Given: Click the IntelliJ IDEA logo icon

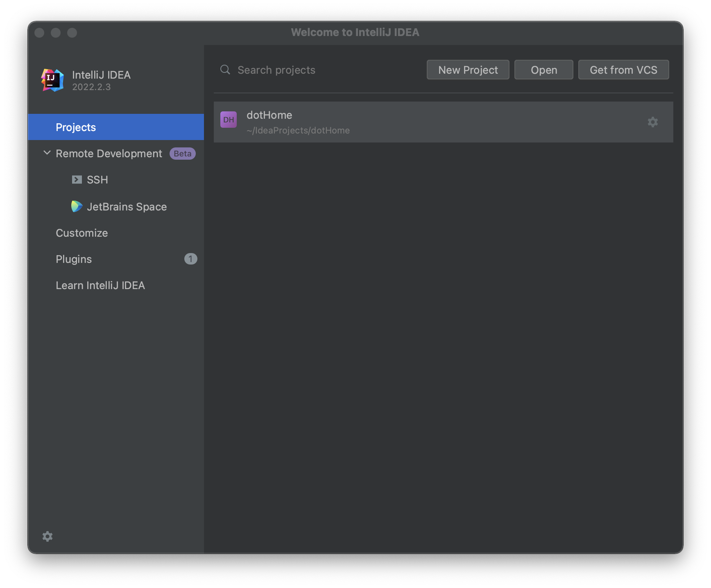Looking at the screenshot, I should (x=52, y=80).
